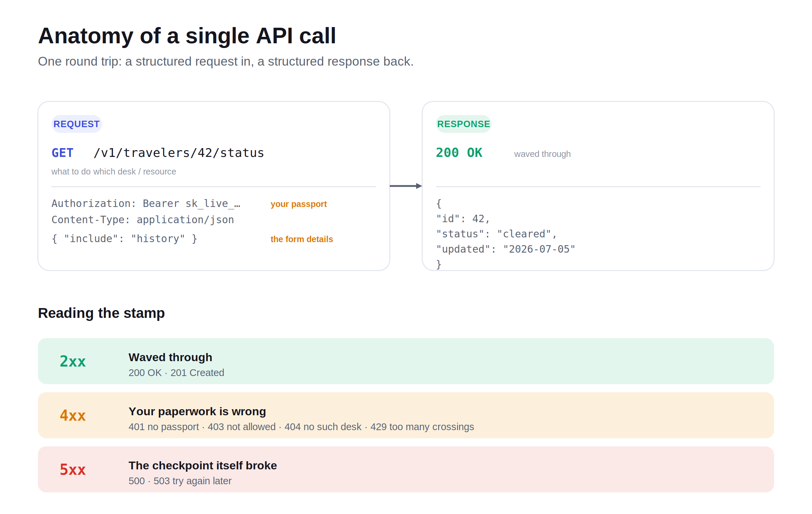Click the 'One round trip' subtitle
The width and height of the screenshot is (812, 514).
(x=226, y=62)
